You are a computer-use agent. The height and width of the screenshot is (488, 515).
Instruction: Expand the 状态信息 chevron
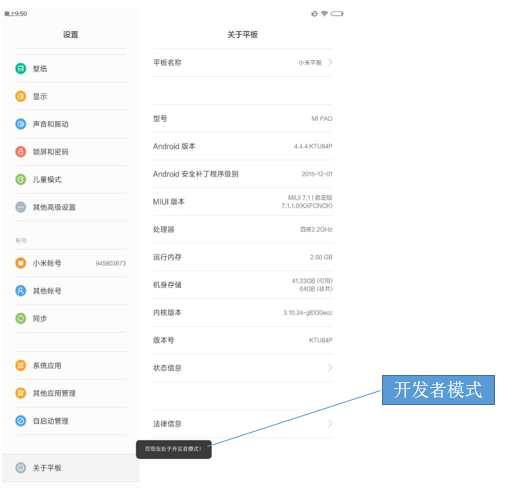point(330,368)
